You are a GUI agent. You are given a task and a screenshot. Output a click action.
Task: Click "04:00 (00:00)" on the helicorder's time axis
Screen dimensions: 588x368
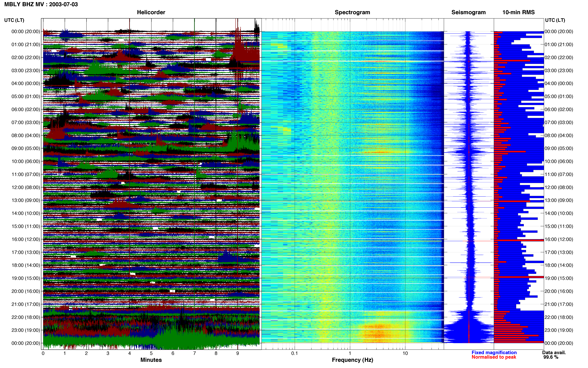(x=26, y=83)
